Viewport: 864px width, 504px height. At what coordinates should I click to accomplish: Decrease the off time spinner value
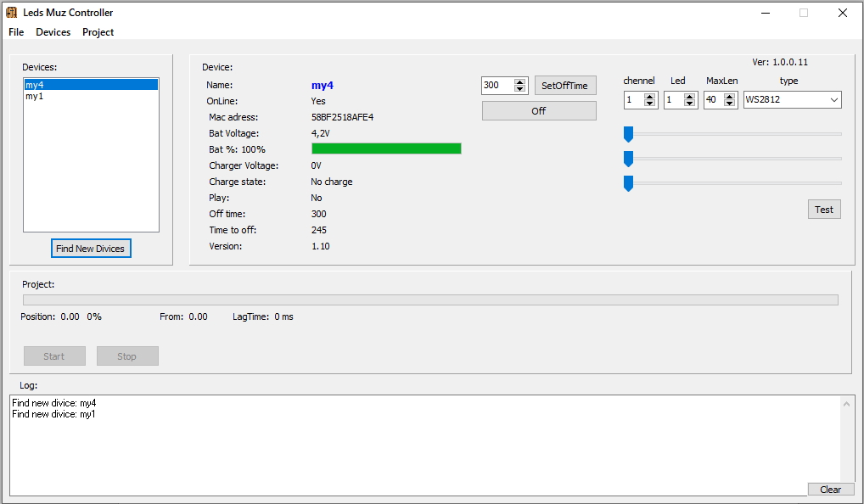(x=520, y=89)
